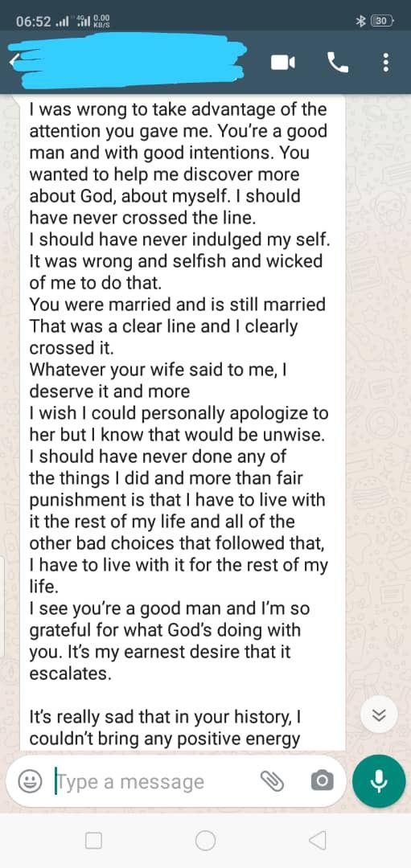
Task: Tap the Android home circle button
Action: click(206, 841)
